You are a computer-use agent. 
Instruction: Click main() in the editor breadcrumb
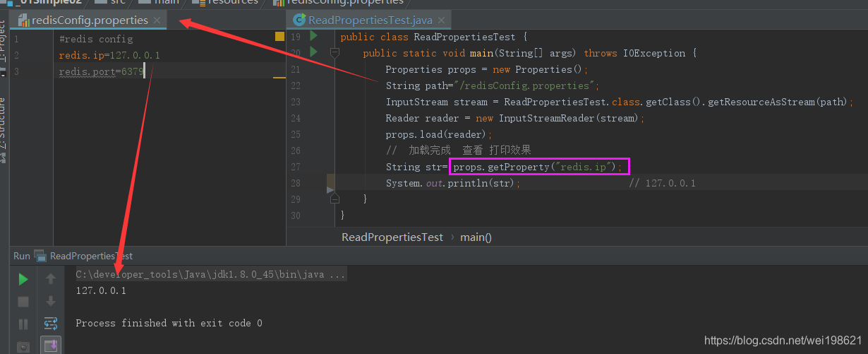(476, 237)
